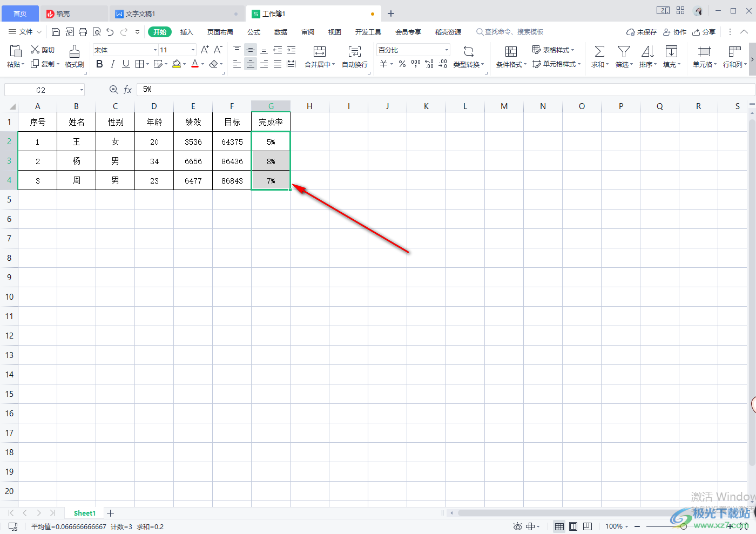
Task: Click the Cut (剪切) scissors button
Action: (43, 50)
